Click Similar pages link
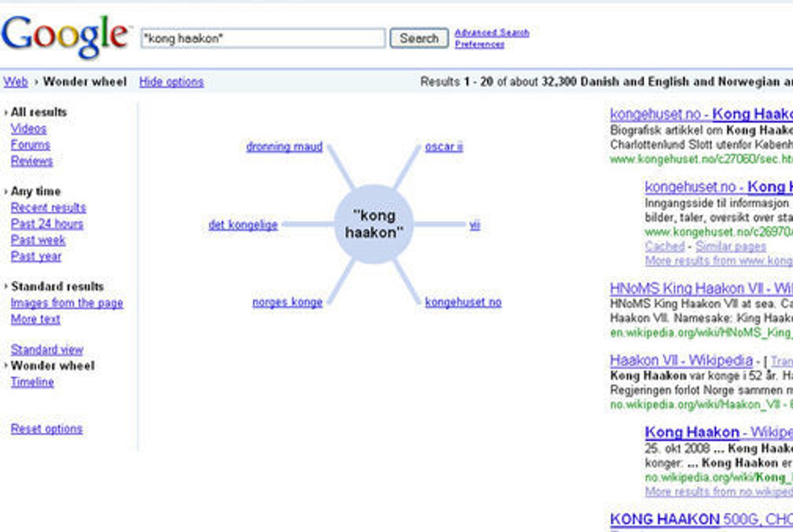Viewport: 793px width, 532px height. 731,246
